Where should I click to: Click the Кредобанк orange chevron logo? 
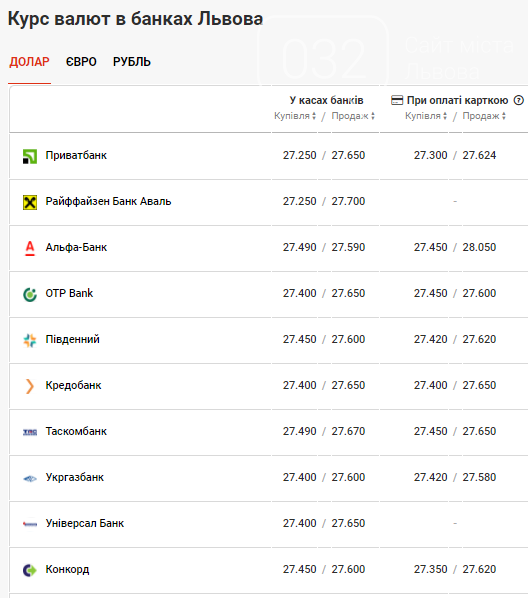pos(30,386)
